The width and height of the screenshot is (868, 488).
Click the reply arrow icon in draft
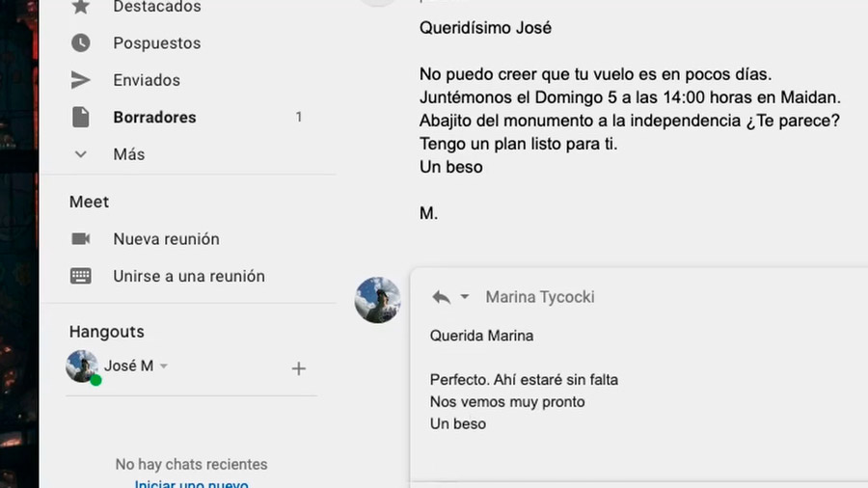[x=441, y=297]
